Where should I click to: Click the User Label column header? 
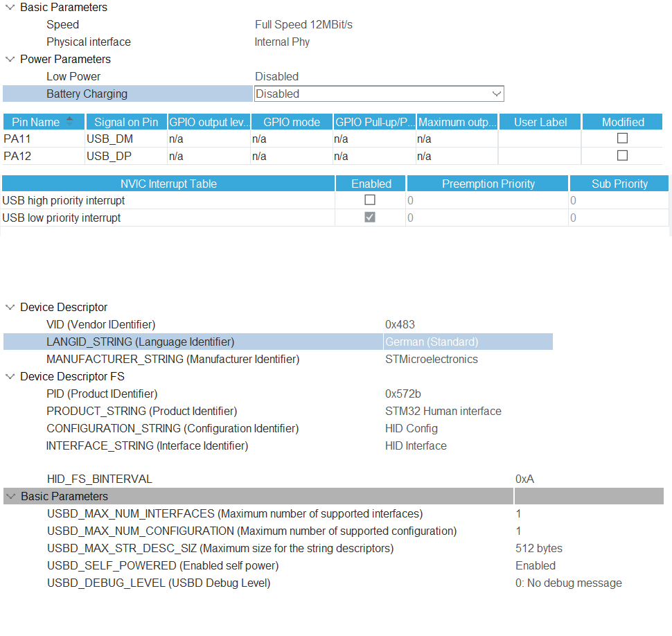(x=540, y=122)
